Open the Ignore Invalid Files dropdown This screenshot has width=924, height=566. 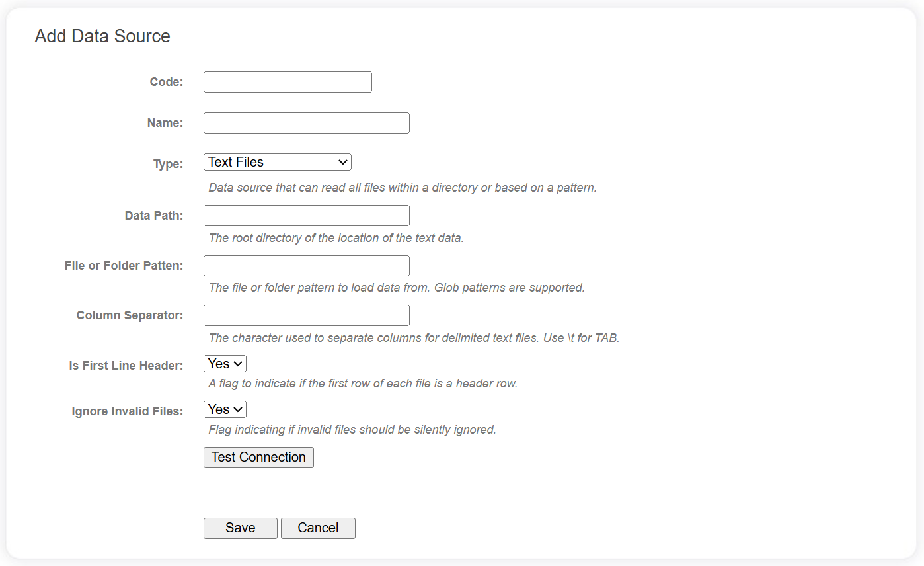tap(225, 409)
